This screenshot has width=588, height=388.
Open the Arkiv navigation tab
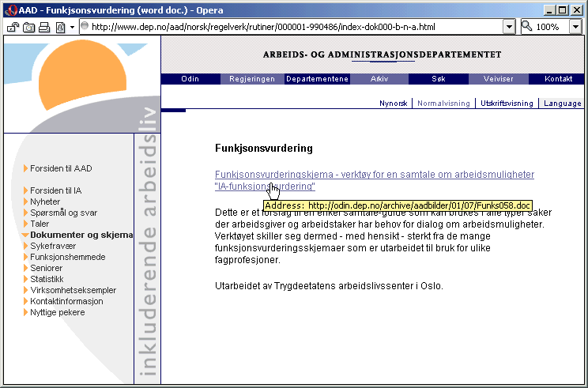[379, 79]
